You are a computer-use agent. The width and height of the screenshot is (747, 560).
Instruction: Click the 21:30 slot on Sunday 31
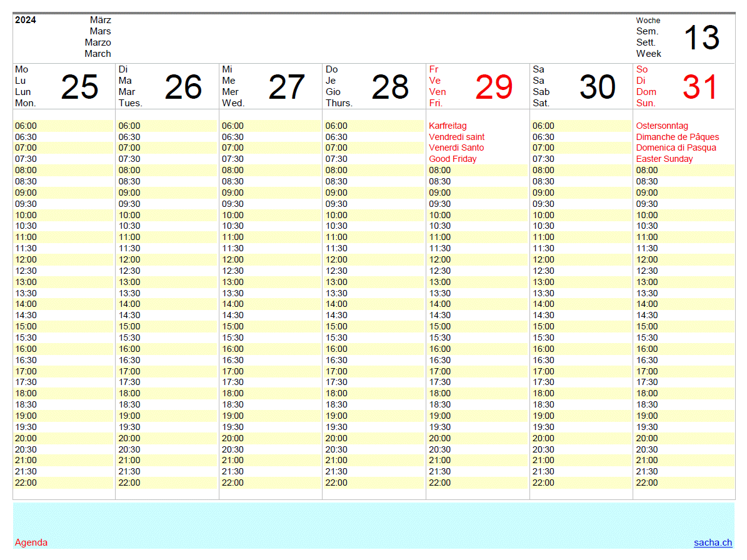pos(684,471)
